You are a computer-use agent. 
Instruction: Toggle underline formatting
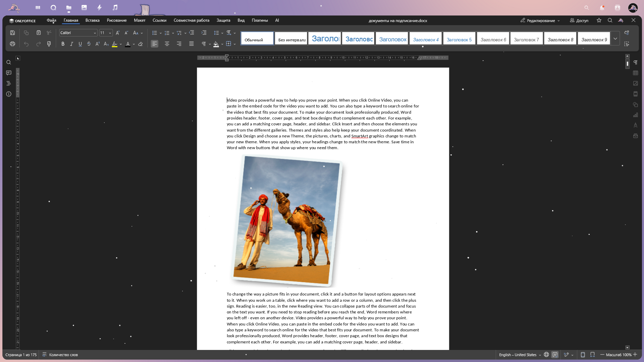click(x=80, y=44)
